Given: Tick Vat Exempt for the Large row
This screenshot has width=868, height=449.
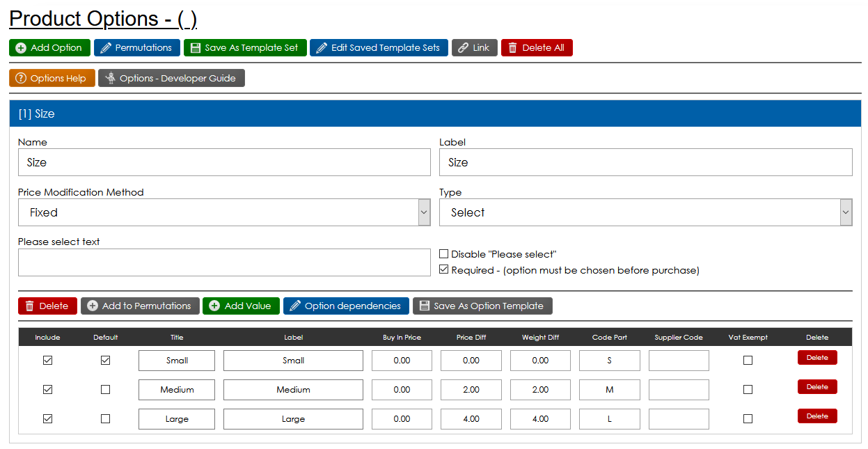Looking at the screenshot, I should point(748,419).
